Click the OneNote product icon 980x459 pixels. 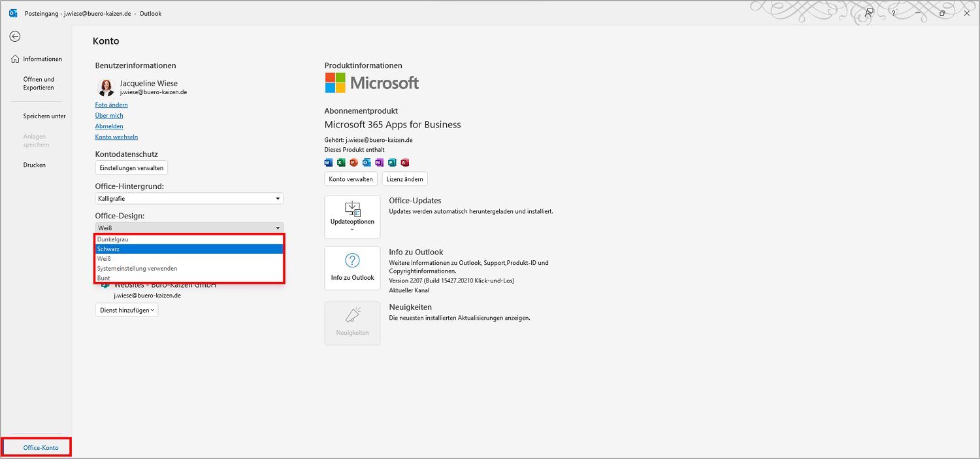tap(379, 163)
